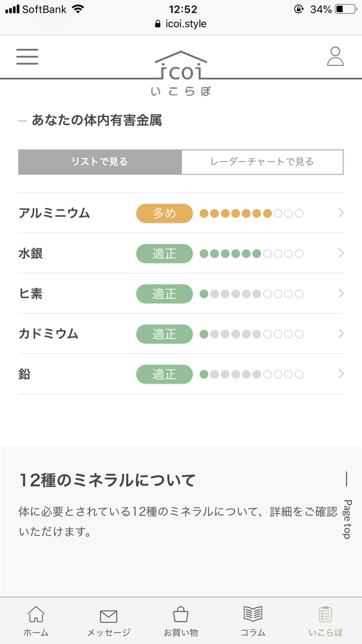Tap the 多め badge for アルミニウム
The height and width of the screenshot is (644, 362).
pos(164,213)
